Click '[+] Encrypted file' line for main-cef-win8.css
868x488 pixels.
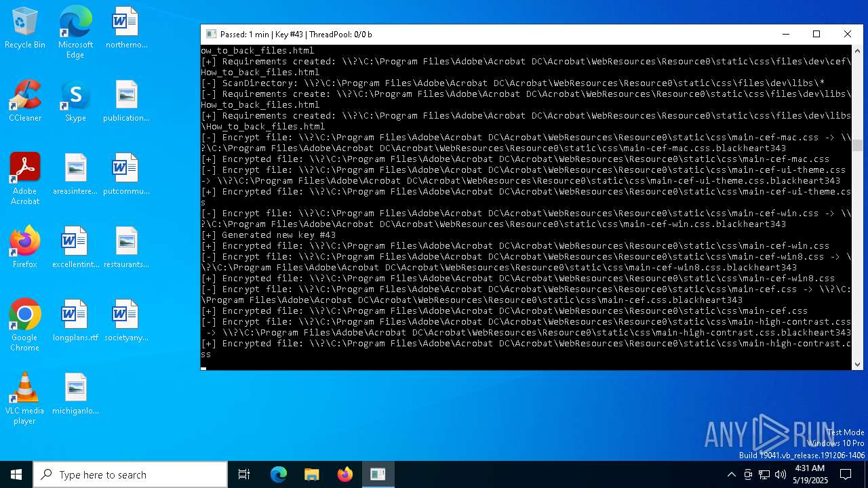(x=517, y=279)
